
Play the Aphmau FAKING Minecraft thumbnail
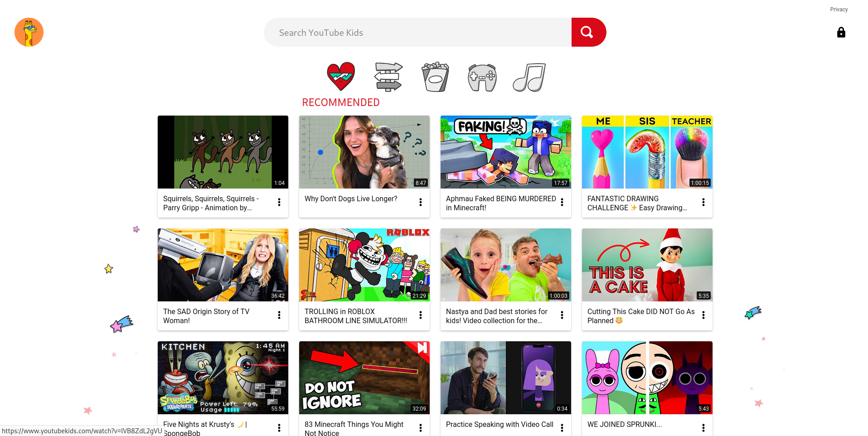pos(506,152)
